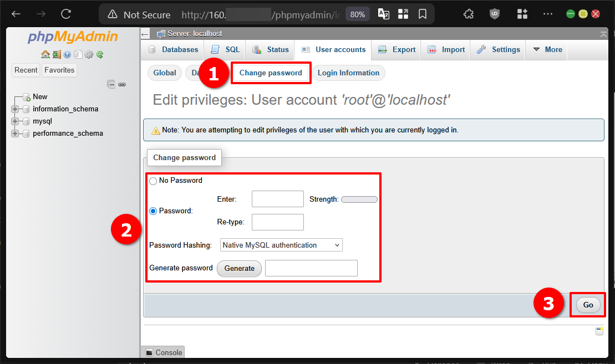Click the password Strength indicator

pos(359,199)
